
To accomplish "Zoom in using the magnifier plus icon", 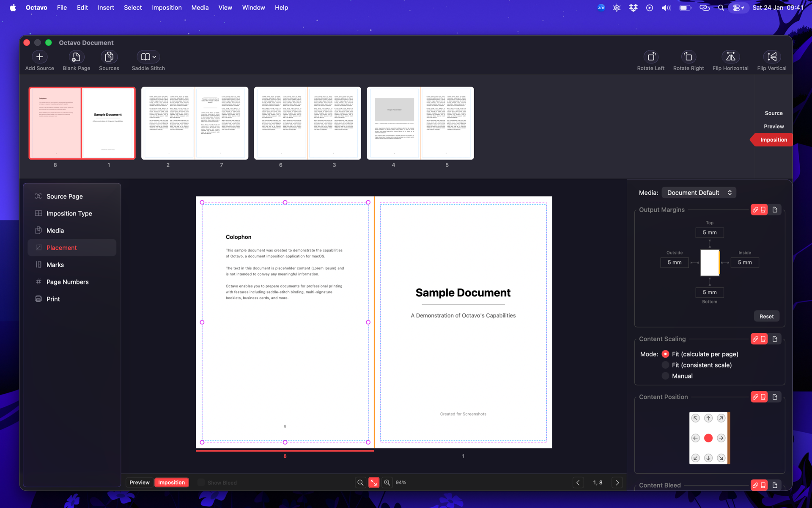I will (387, 482).
